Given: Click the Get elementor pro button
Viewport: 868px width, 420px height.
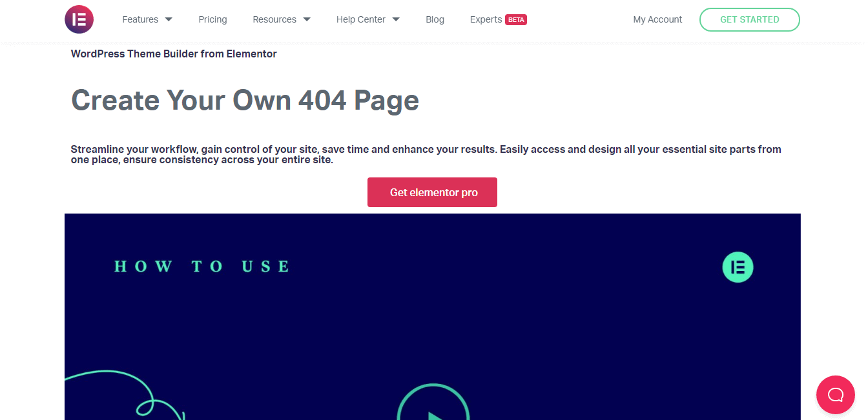Looking at the screenshot, I should coord(432,192).
